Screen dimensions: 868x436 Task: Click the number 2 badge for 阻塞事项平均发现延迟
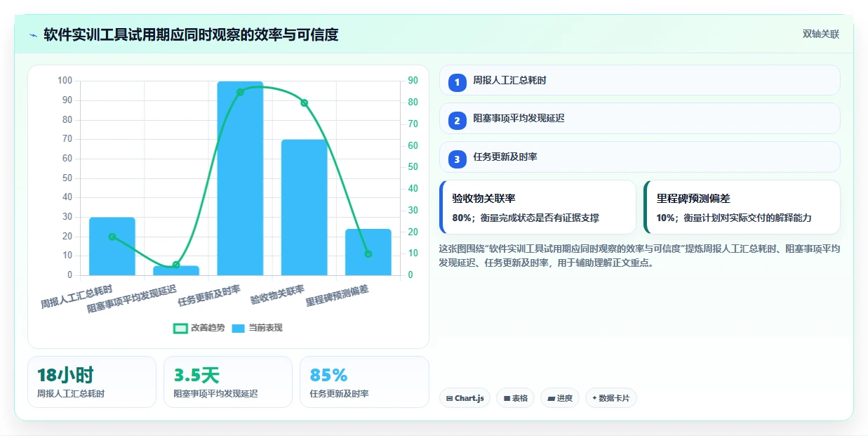point(457,121)
